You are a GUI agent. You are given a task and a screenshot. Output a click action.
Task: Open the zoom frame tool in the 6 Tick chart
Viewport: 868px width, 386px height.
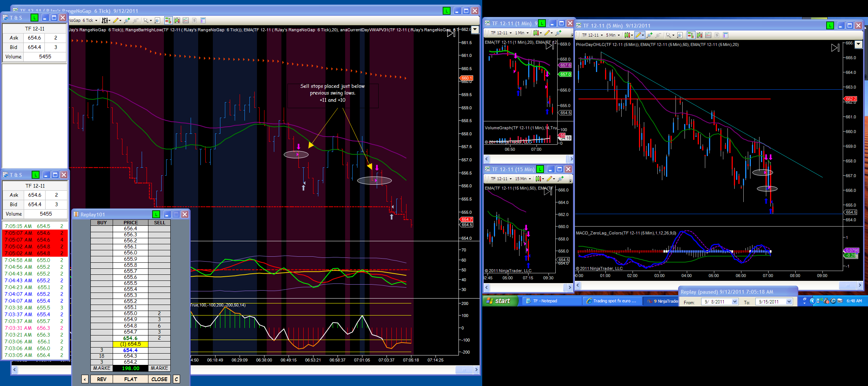tap(157, 20)
